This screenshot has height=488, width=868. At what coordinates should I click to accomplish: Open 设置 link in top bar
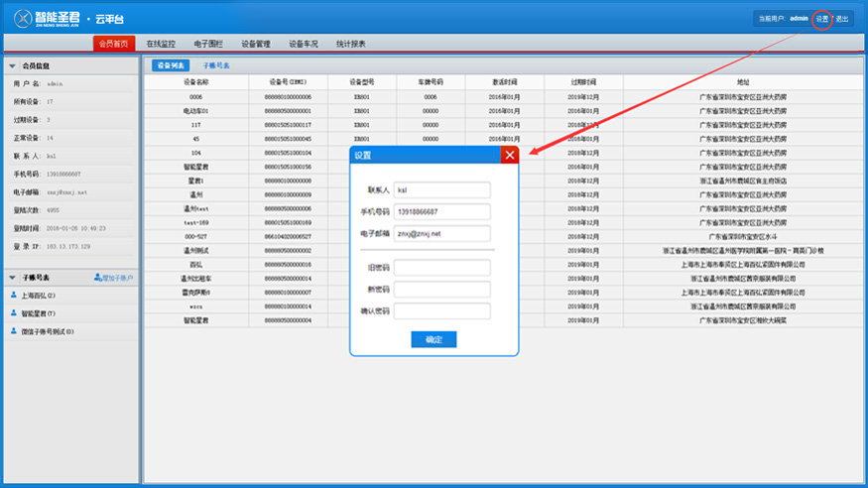click(x=821, y=19)
